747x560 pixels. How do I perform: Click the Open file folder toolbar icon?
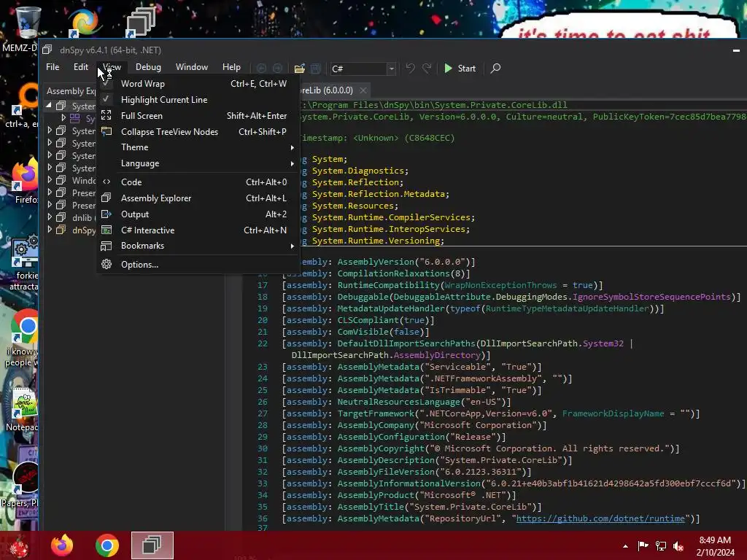click(299, 69)
